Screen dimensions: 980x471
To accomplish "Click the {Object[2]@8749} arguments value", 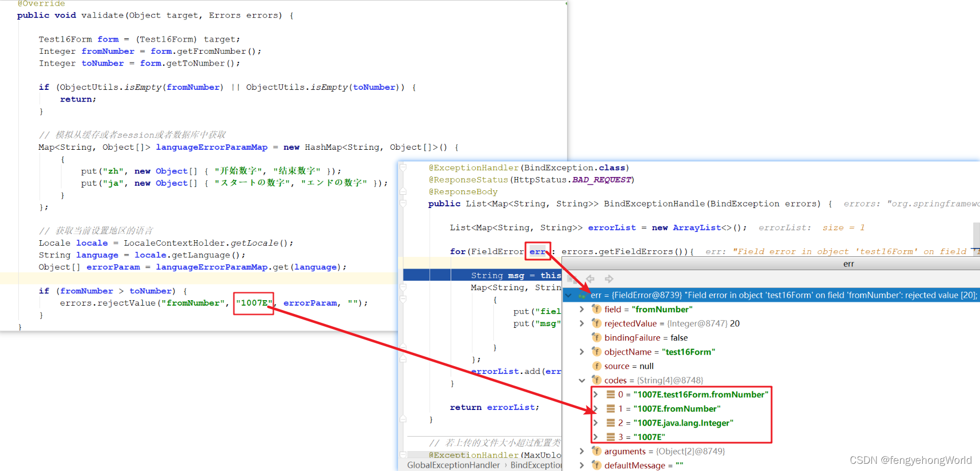I will 691,451.
